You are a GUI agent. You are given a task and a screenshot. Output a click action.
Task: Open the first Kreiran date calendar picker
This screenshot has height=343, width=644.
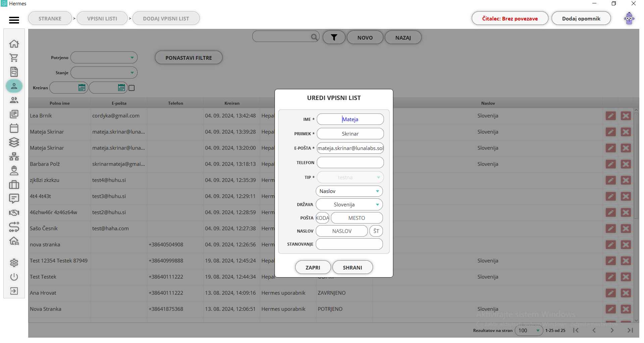pyautogui.click(x=82, y=88)
